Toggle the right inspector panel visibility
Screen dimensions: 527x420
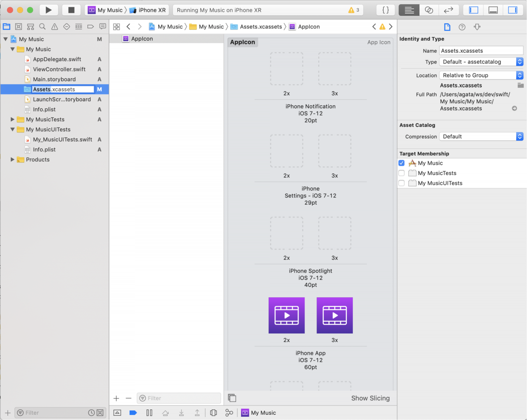(x=513, y=10)
